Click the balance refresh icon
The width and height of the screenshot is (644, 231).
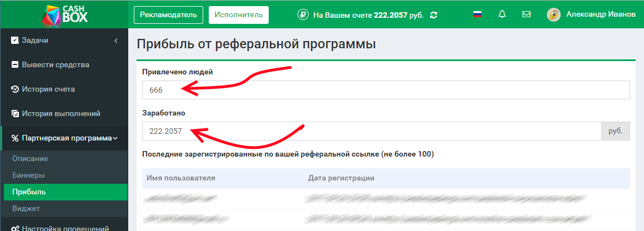pos(434,15)
